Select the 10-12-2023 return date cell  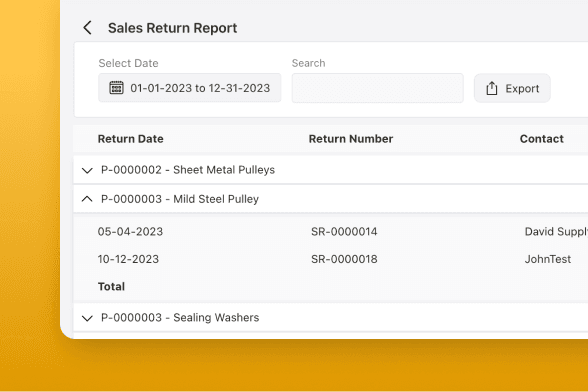[x=128, y=259]
